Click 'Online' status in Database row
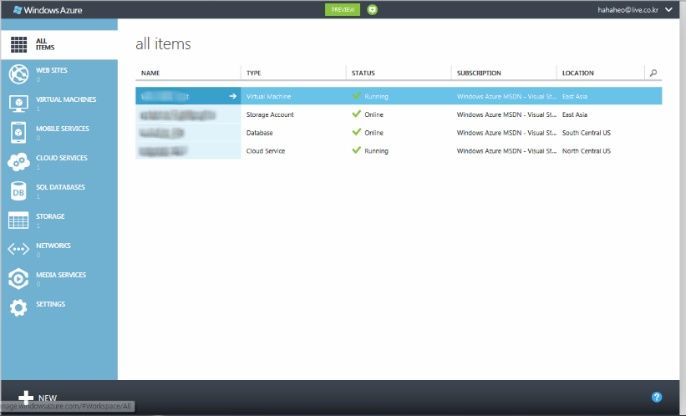 (x=374, y=133)
